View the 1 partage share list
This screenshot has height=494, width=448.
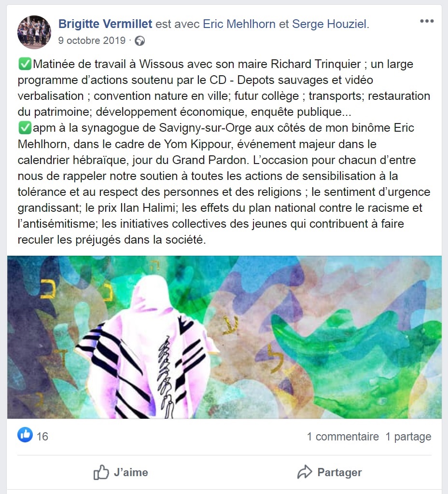pyautogui.click(x=408, y=437)
